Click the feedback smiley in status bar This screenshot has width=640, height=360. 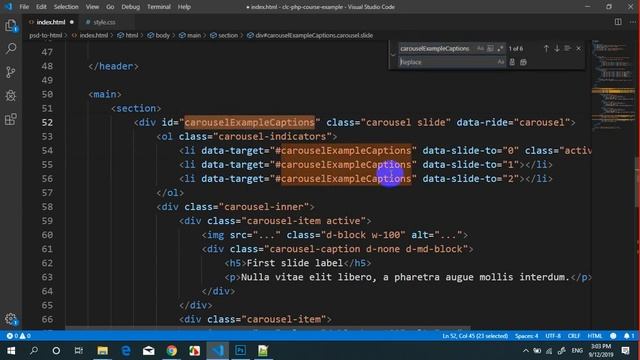(x=613, y=336)
